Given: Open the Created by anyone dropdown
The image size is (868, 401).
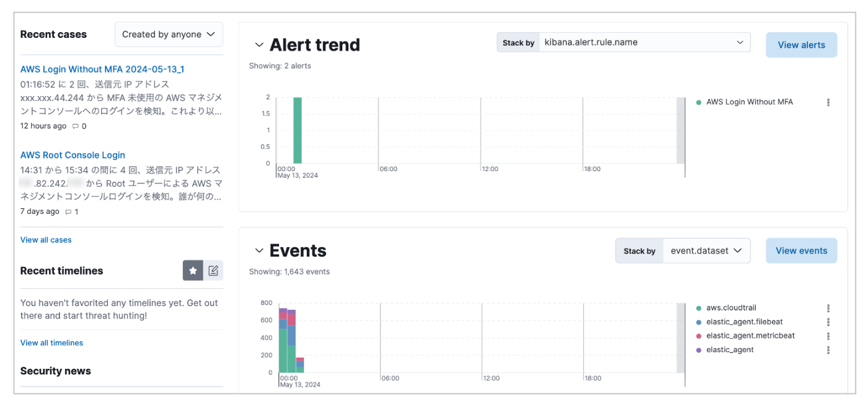Looking at the screenshot, I should pos(169,35).
